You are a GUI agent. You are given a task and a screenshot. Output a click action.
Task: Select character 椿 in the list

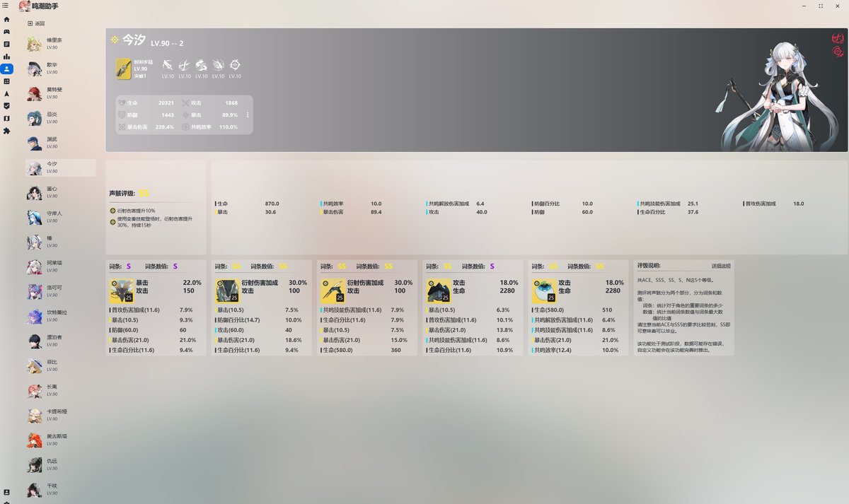point(60,242)
